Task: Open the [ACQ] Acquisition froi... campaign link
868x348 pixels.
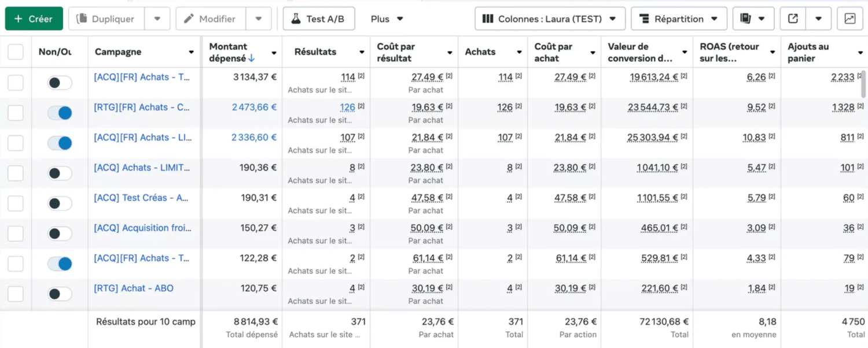Action: tap(142, 228)
